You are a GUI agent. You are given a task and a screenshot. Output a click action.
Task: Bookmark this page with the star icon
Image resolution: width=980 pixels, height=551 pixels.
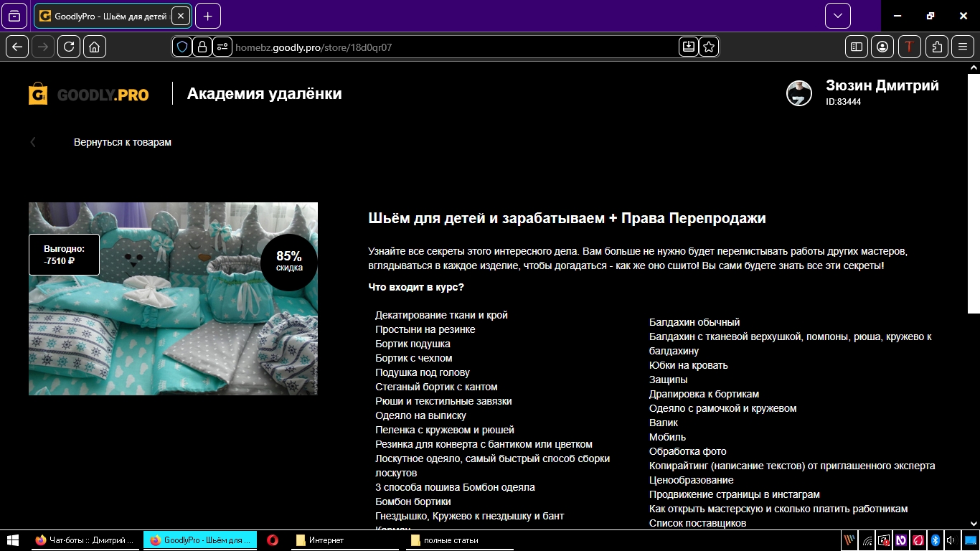point(709,47)
